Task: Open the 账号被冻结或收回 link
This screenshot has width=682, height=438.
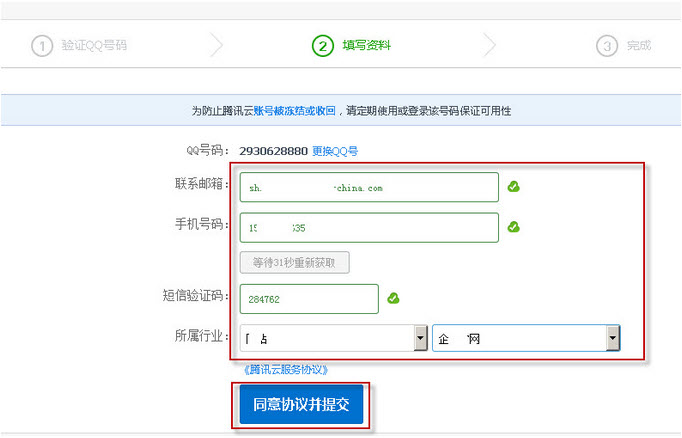Action: [295, 111]
